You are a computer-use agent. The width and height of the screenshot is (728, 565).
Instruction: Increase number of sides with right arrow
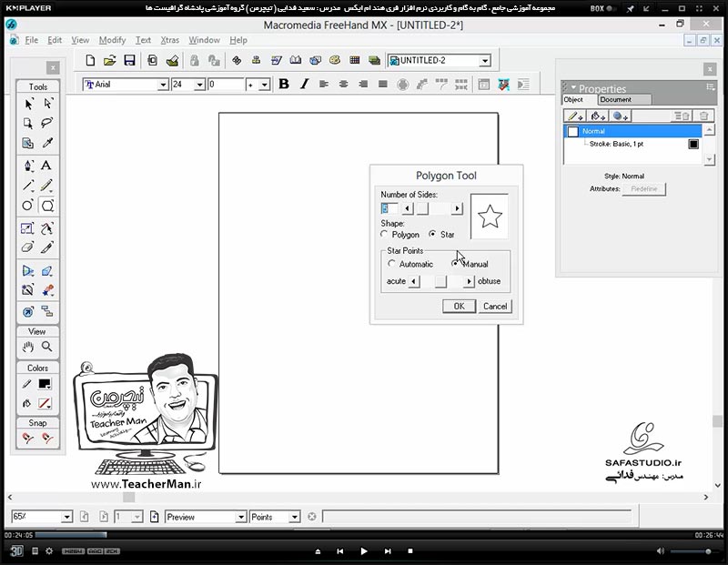458,208
